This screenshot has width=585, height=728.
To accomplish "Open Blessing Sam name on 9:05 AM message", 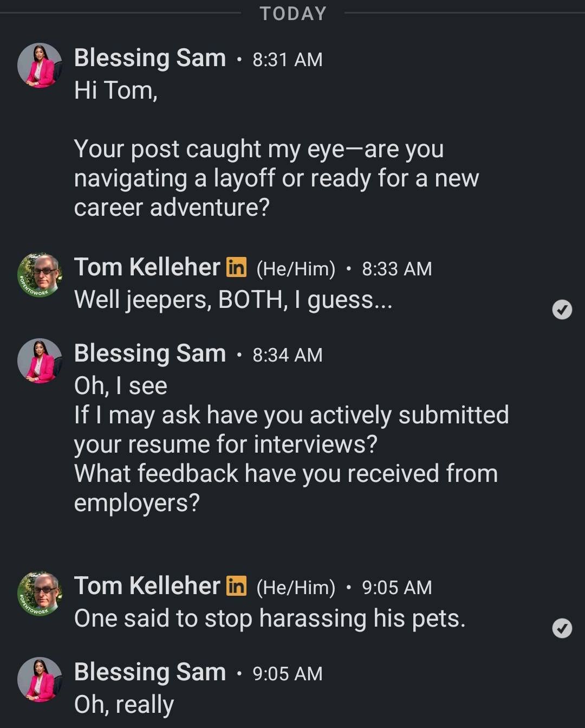I will pyautogui.click(x=150, y=672).
